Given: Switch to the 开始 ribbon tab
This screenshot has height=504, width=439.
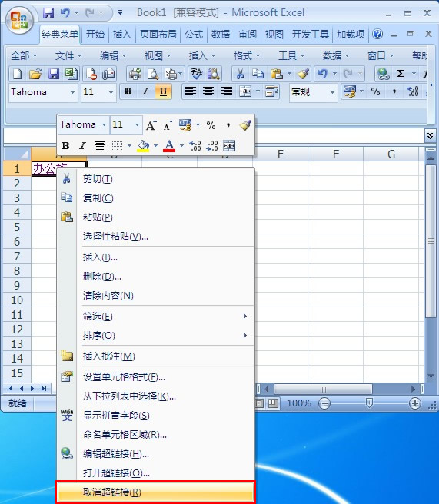Looking at the screenshot, I should click(x=95, y=34).
